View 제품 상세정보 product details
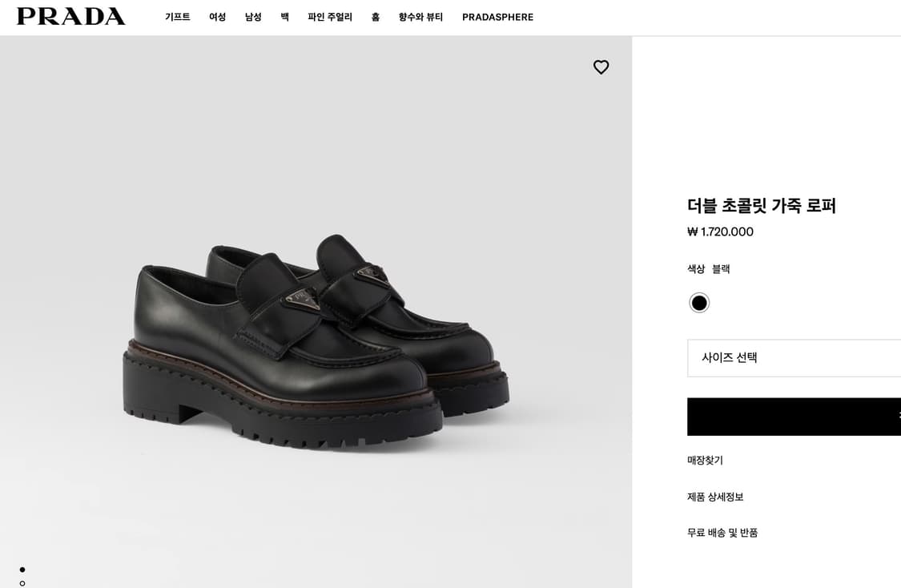Viewport: 901px width, 588px height. point(714,497)
